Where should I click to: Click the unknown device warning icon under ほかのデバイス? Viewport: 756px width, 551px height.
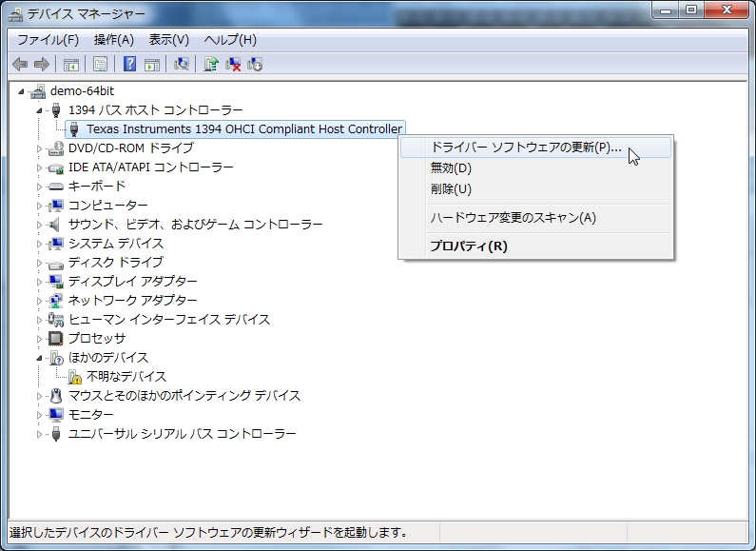tap(75, 377)
